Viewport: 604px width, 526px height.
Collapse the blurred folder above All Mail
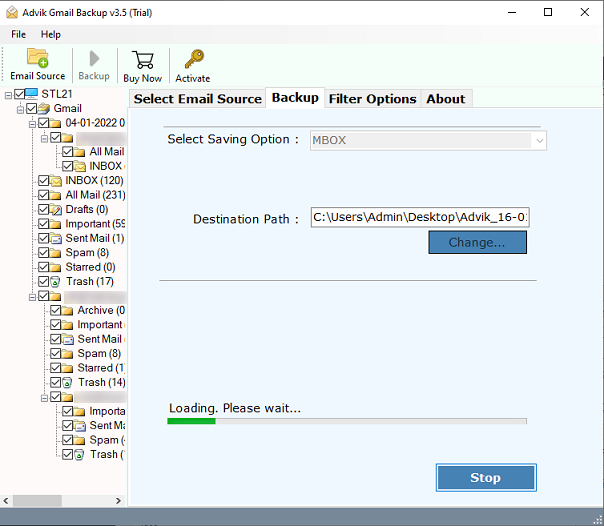[44, 138]
